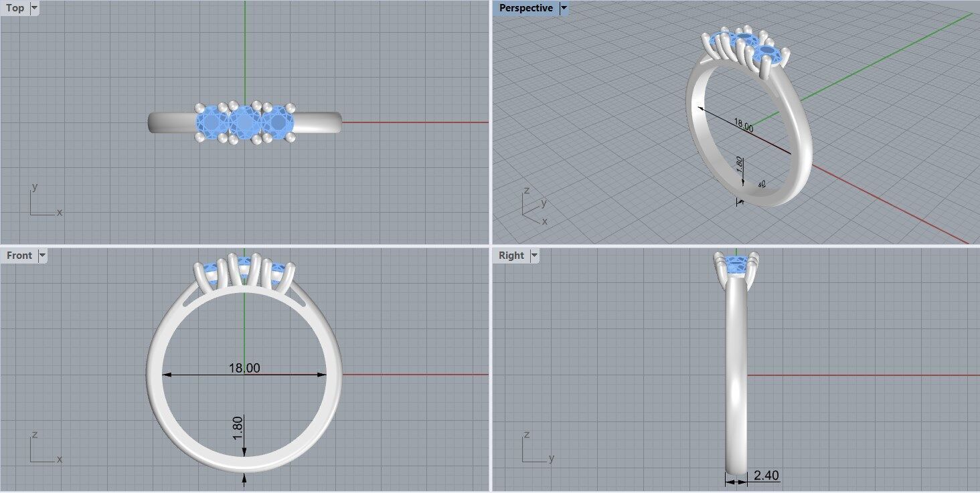Viewport: 980px width, 493px height.
Task: Open the Perspective viewport dropdown arrow
Action: [x=564, y=8]
